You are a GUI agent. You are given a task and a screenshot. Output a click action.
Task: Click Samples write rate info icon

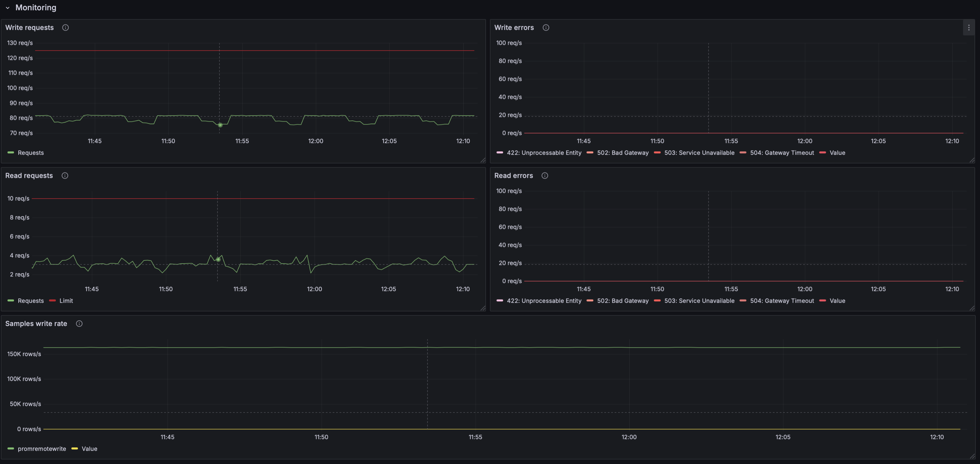pyautogui.click(x=79, y=323)
